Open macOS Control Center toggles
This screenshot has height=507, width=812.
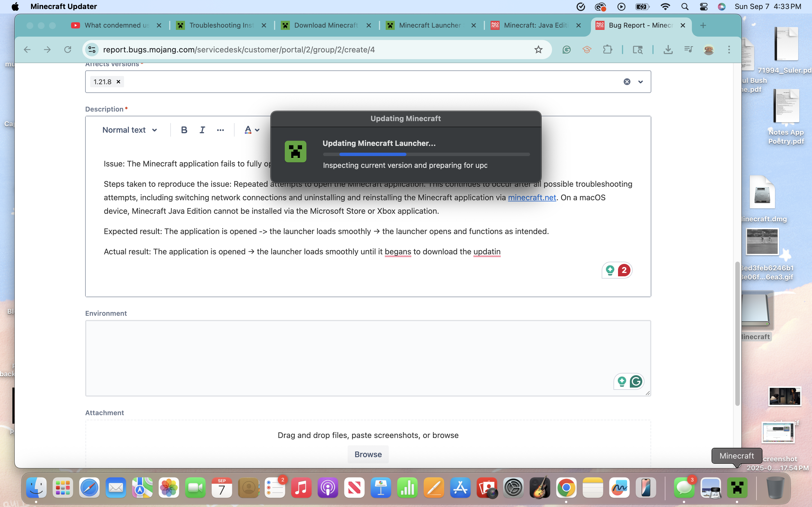[x=704, y=7]
